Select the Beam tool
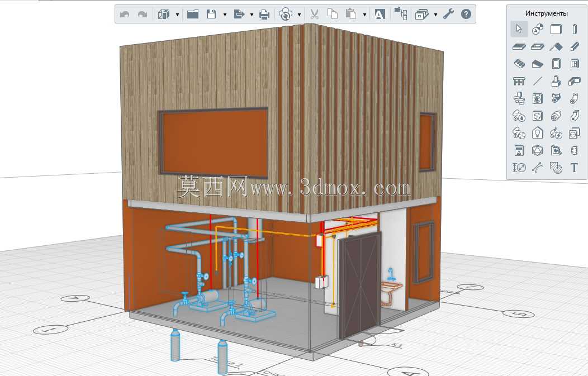Image resolution: width=588 pixels, height=376 pixels. pos(575,46)
